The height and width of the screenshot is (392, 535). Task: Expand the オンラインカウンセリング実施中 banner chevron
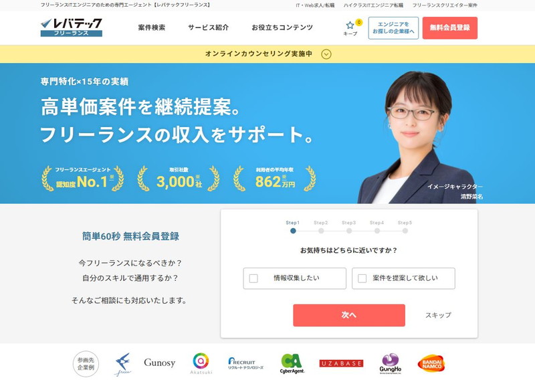(x=326, y=54)
